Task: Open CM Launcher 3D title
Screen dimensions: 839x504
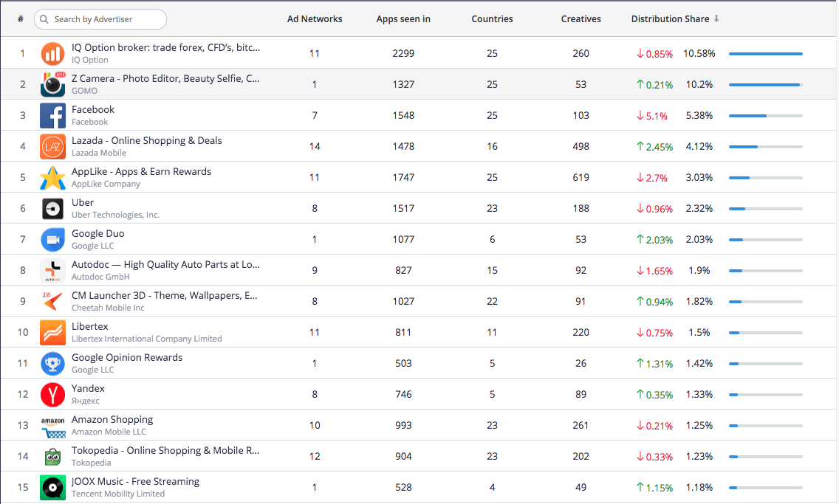Action: 164,296
